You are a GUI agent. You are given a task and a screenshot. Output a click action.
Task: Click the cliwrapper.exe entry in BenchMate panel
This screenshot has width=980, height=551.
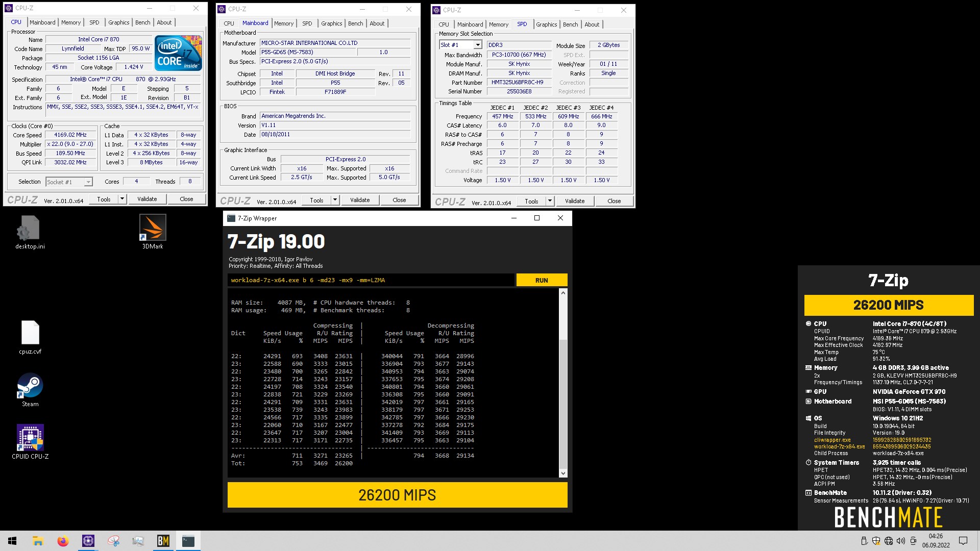pyautogui.click(x=832, y=440)
